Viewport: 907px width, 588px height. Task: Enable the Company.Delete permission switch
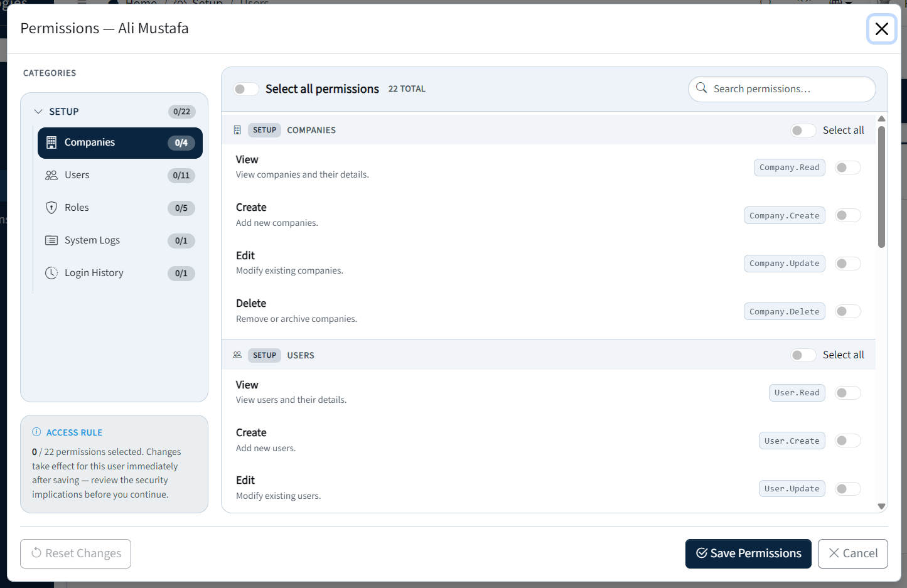(848, 311)
